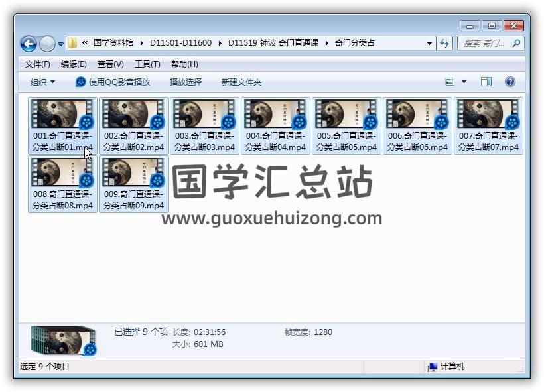Select video thumbnail 007.奇门直通课-分类占断07.mp4
This screenshot has width=544, height=392.
click(488, 114)
